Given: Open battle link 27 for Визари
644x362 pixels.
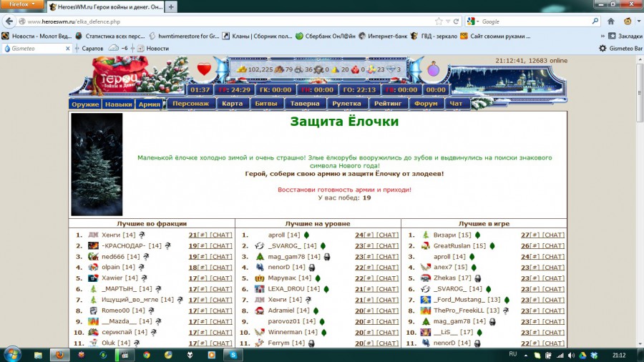Looking at the screenshot, I should point(525,235).
